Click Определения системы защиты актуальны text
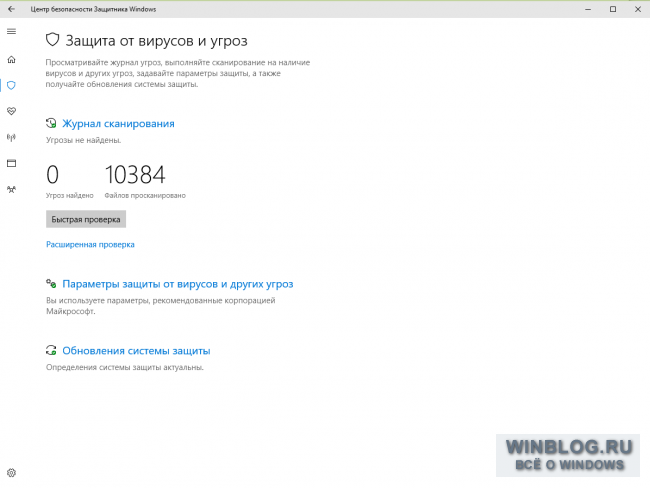Image resolution: width=650 pixels, height=488 pixels. coord(125,367)
